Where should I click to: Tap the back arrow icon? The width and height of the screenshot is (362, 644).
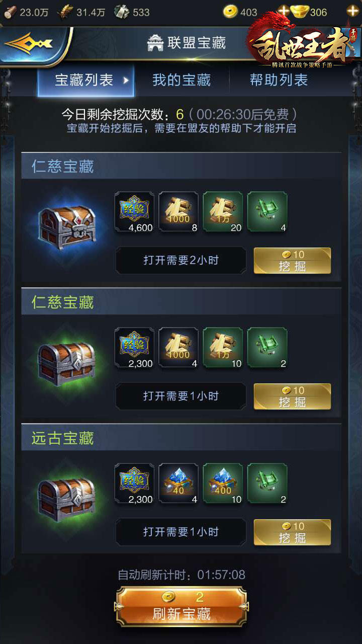[29, 44]
